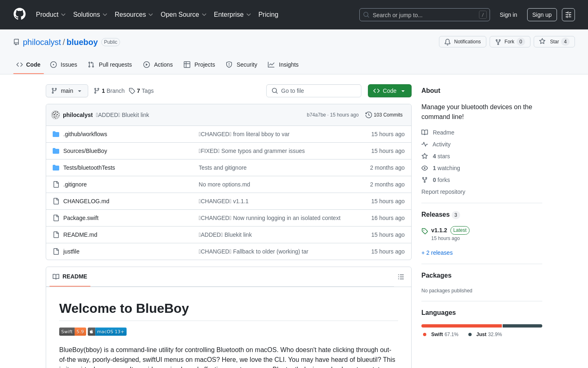Click Report repository link
This screenshot has height=368, width=588.
pyautogui.click(x=443, y=192)
